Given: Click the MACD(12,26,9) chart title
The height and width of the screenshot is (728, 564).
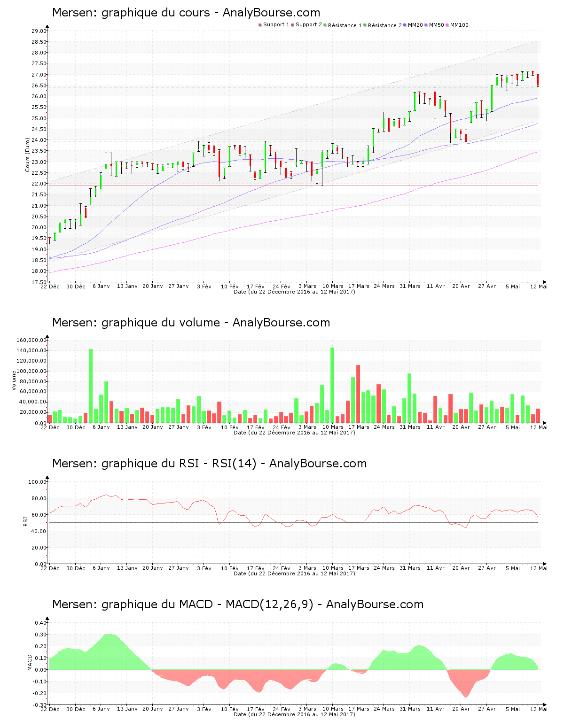Looking at the screenshot, I should click(238, 604).
